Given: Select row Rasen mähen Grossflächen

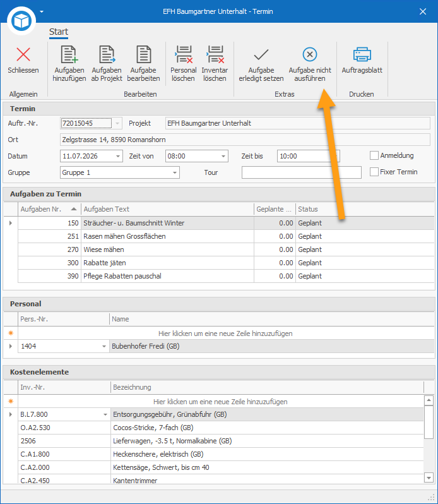Looking at the screenshot, I should (x=226, y=236).
